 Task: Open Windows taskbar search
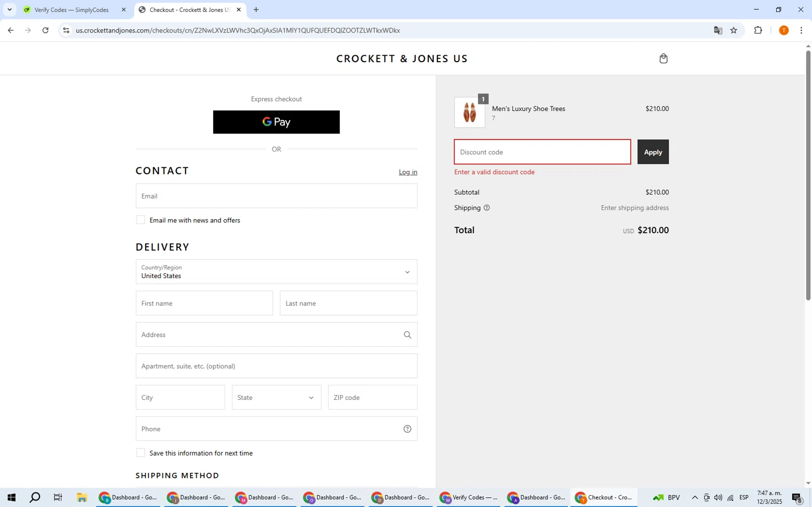pyautogui.click(x=35, y=497)
